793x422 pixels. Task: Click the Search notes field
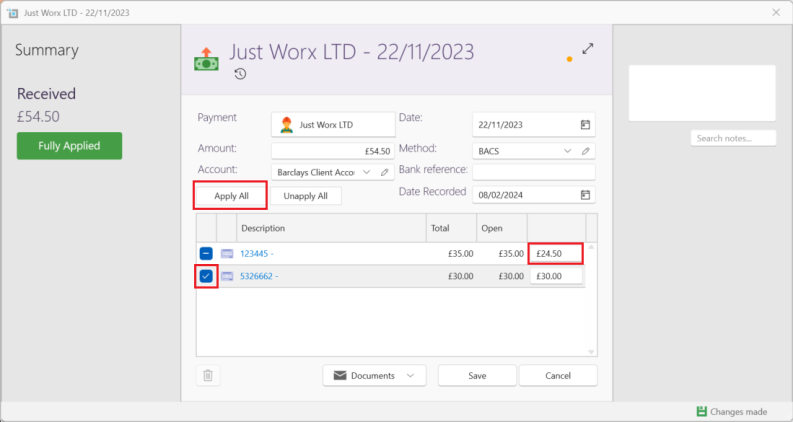point(733,138)
